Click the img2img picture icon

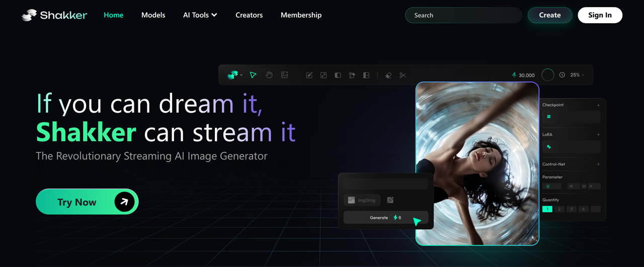(352, 200)
